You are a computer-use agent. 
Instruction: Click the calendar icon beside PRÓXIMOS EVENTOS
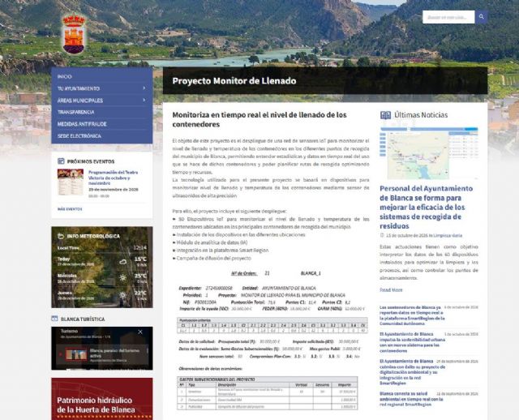(x=61, y=161)
